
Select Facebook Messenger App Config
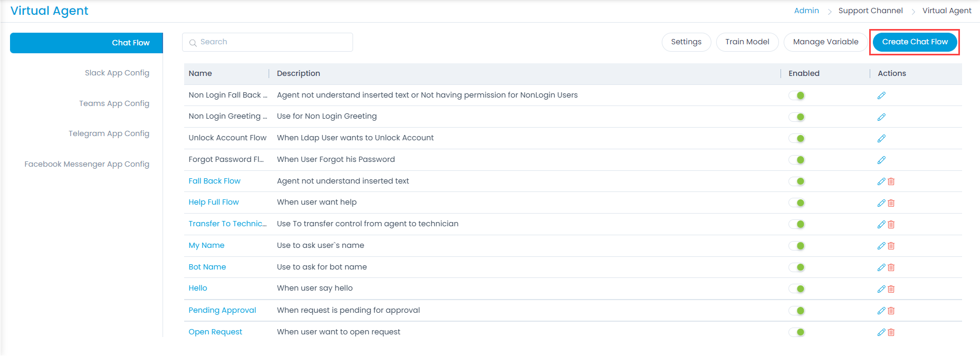pyautogui.click(x=86, y=164)
